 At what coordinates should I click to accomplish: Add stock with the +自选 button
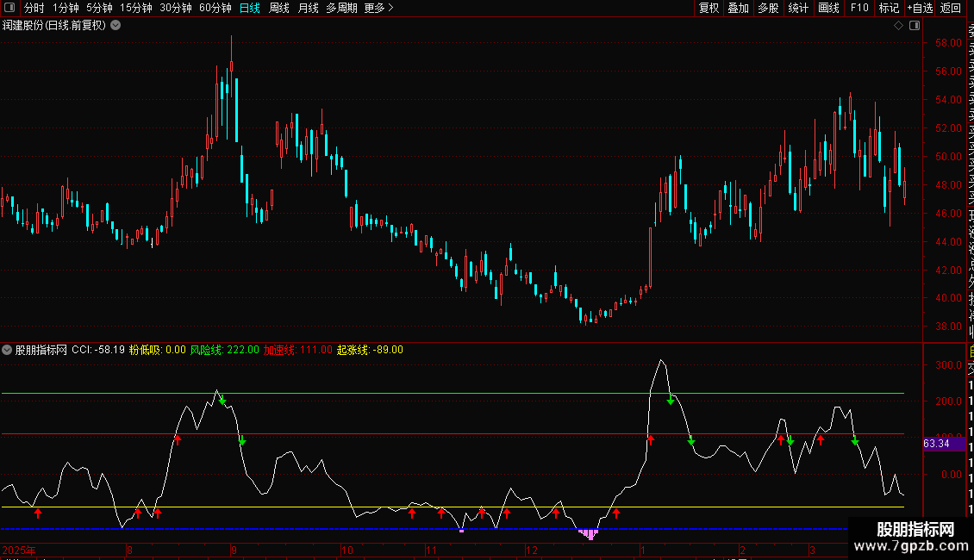[x=920, y=9]
